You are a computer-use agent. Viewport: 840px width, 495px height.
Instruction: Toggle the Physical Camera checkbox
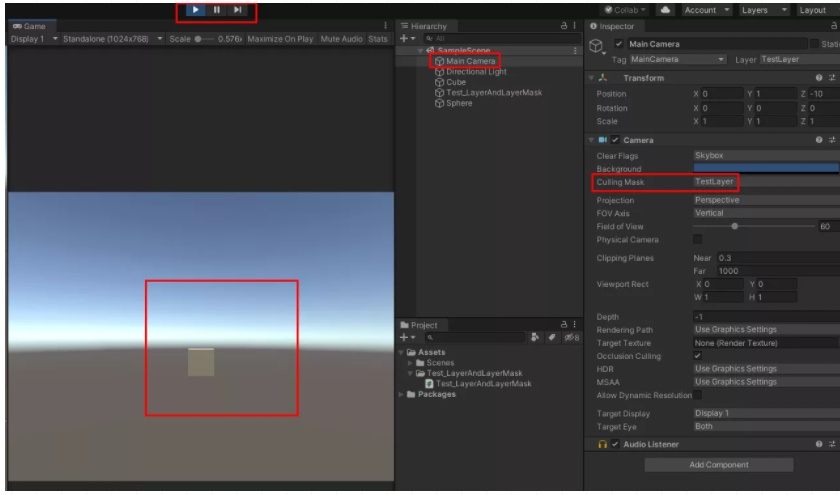(698, 239)
